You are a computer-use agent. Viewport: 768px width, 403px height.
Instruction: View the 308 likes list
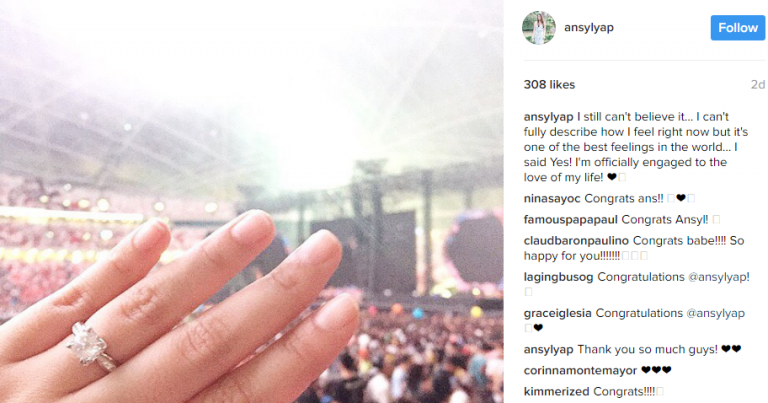click(x=549, y=85)
